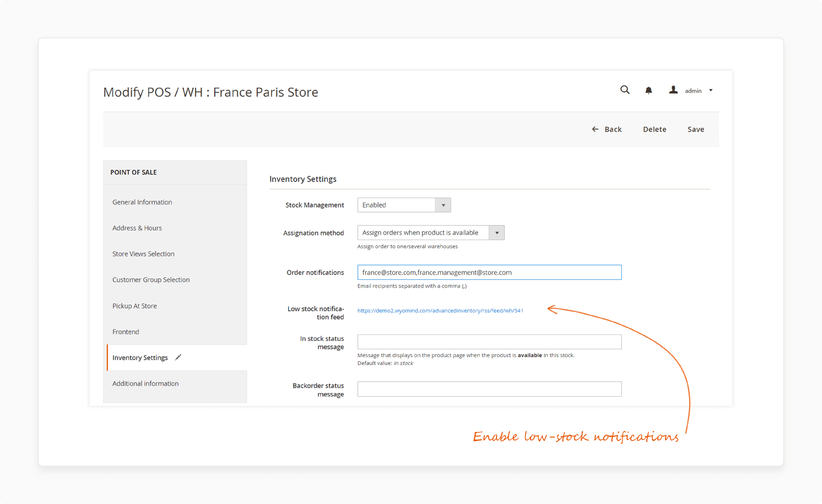Go back using the Back button
Viewport: 822px width, 504px height.
[x=606, y=129]
